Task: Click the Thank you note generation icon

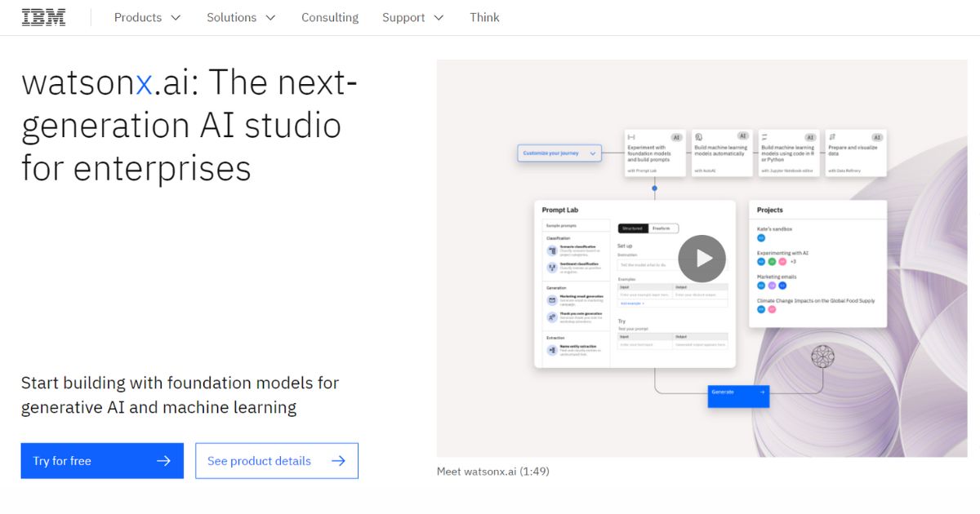Action: (550, 317)
